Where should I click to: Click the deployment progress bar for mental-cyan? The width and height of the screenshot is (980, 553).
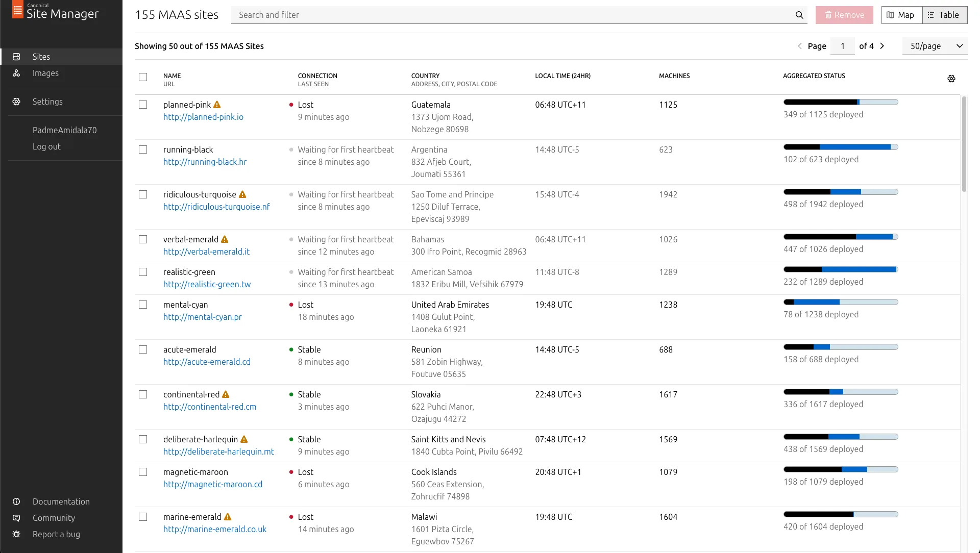(840, 302)
